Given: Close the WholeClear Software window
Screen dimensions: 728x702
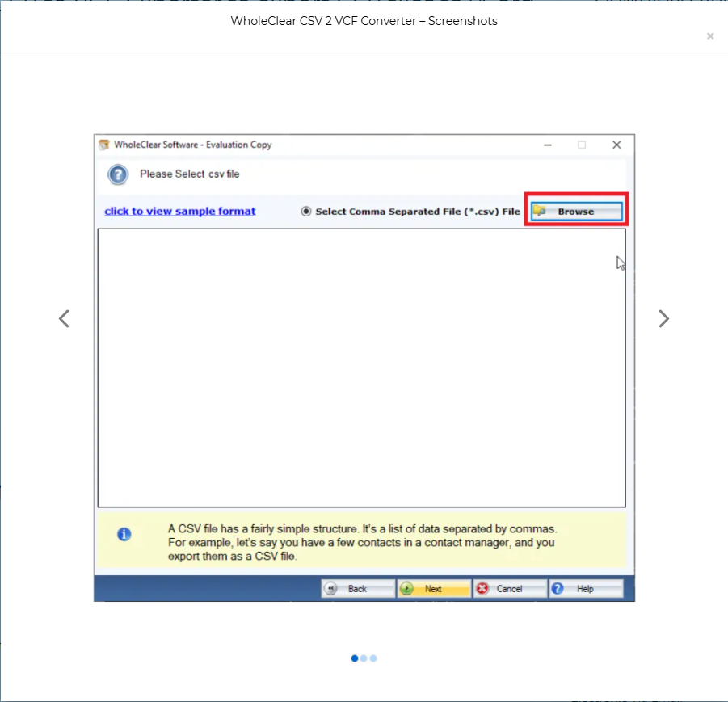Looking at the screenshot, I should [x=616, y=145].
